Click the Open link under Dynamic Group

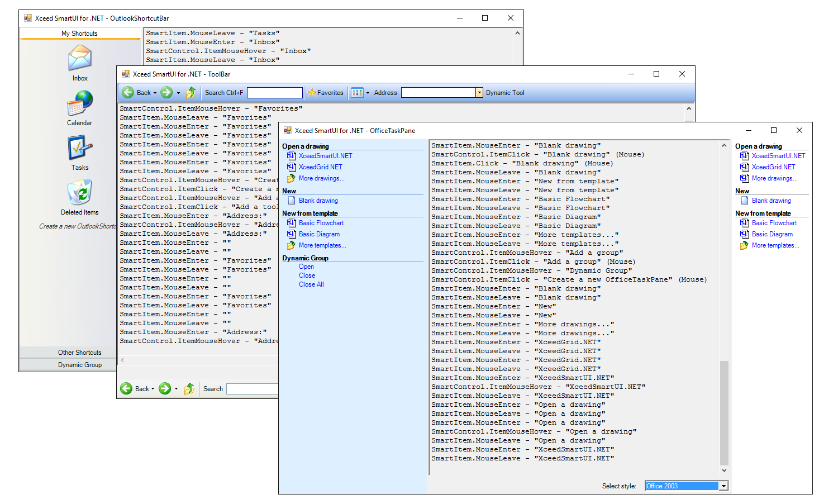point(306,267)
